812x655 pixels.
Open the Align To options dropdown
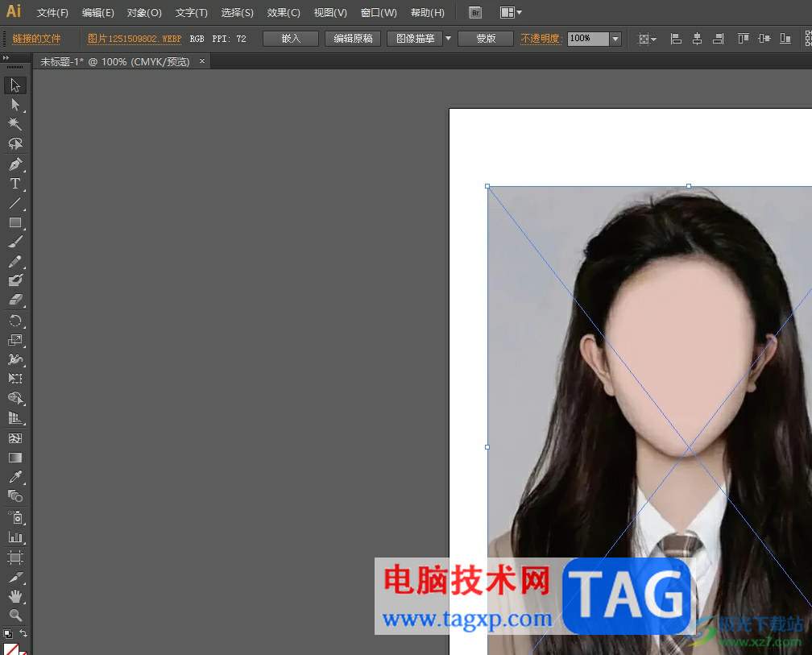pyautogui.click(x=646, y=39)
